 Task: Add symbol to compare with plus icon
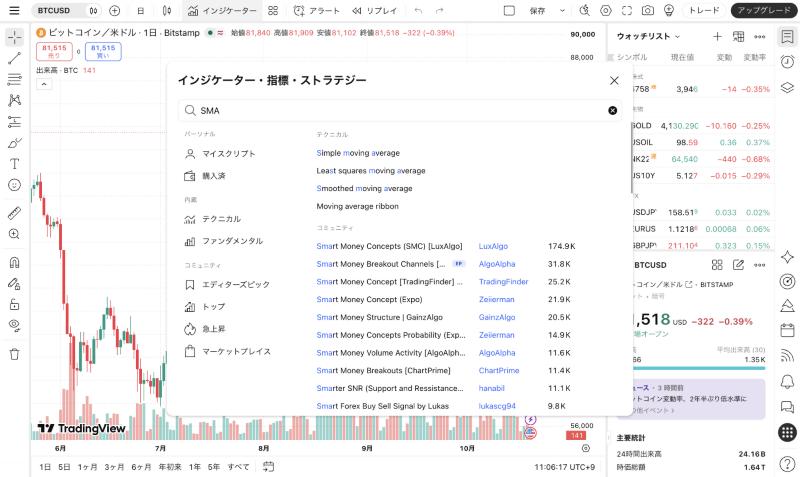(x=115, y=10)
